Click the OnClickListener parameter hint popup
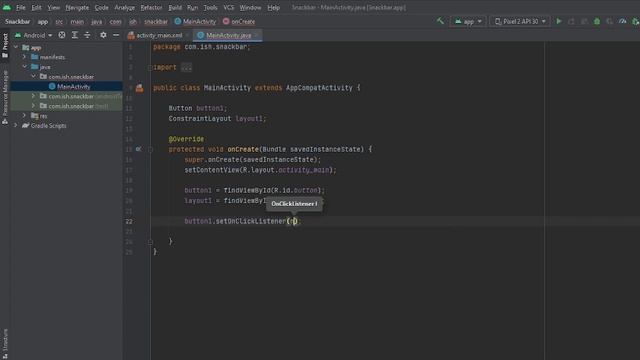Viewport: 640px width, 360px height. click(294, 204)
